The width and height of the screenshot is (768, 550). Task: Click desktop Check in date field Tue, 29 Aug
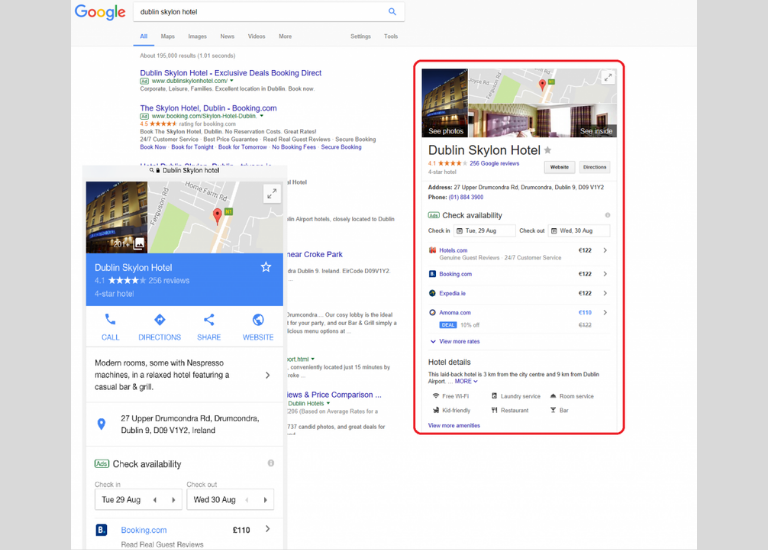(x=484, y=231)
